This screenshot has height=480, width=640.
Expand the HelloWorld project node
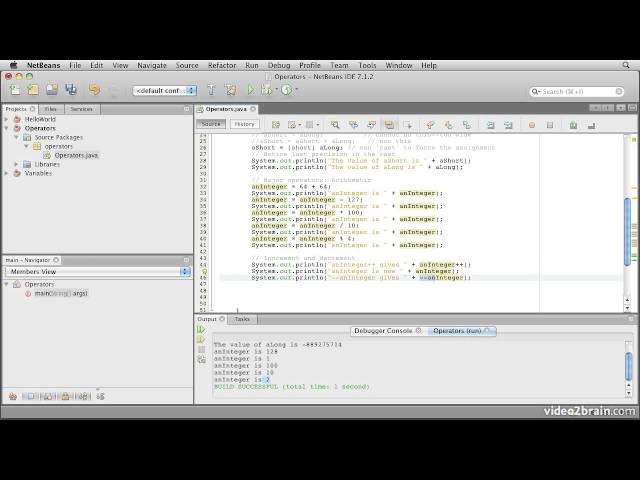7,119
